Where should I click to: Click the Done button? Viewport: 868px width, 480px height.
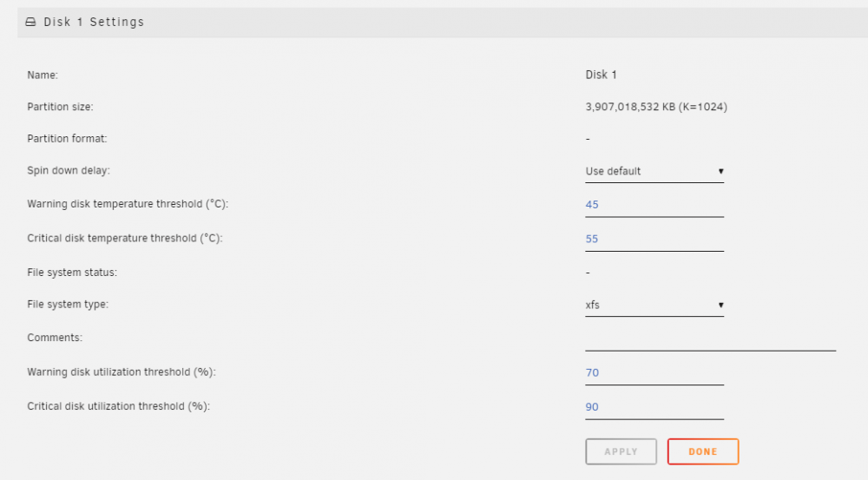coord(703,451)
